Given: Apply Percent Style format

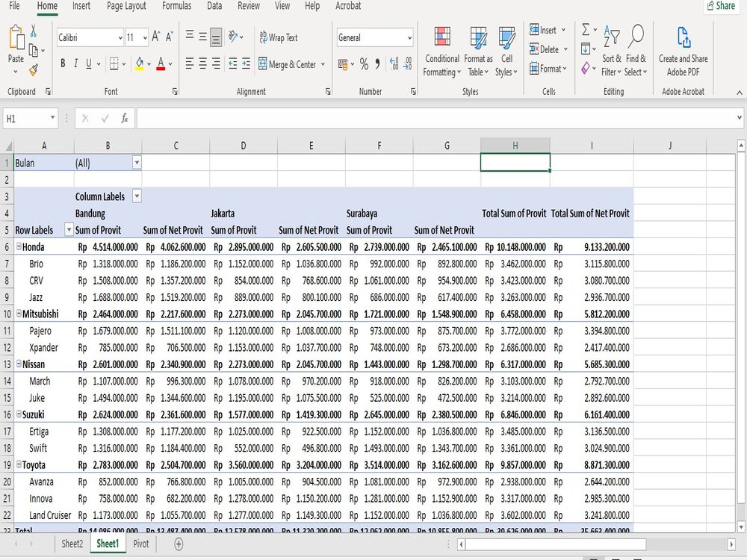Looking at the screenshot, I should tap(364, 63).
